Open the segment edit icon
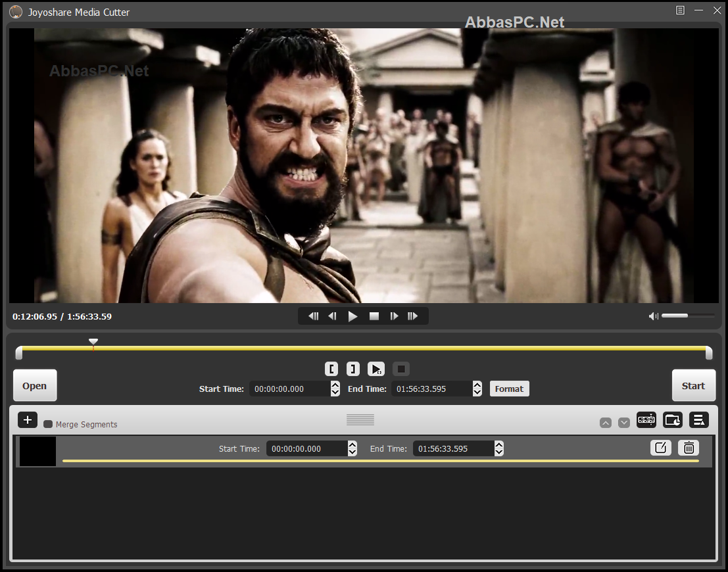 click(x=661, y=448)
